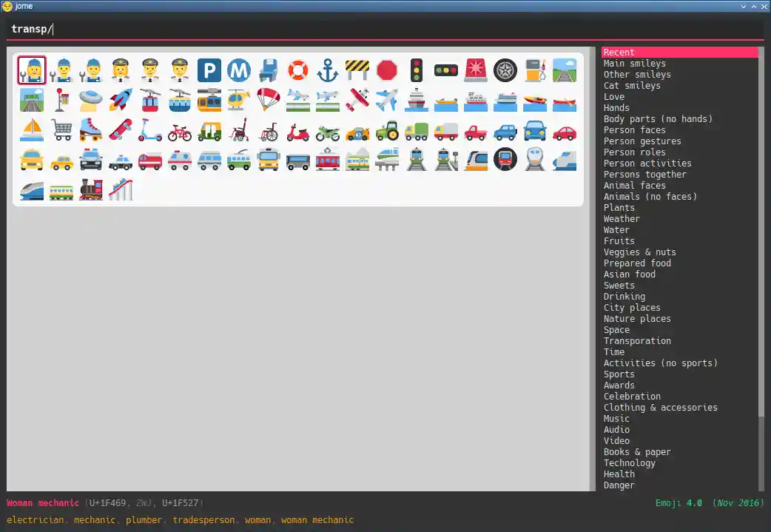Screen dimensions: 771x532
Task: Choose the green tractor emoji
Action: [387, 130]
